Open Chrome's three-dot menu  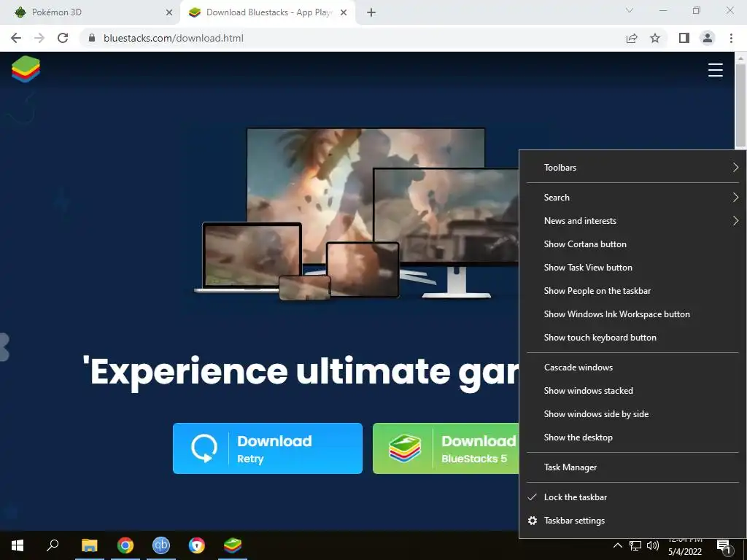[731, 38]
